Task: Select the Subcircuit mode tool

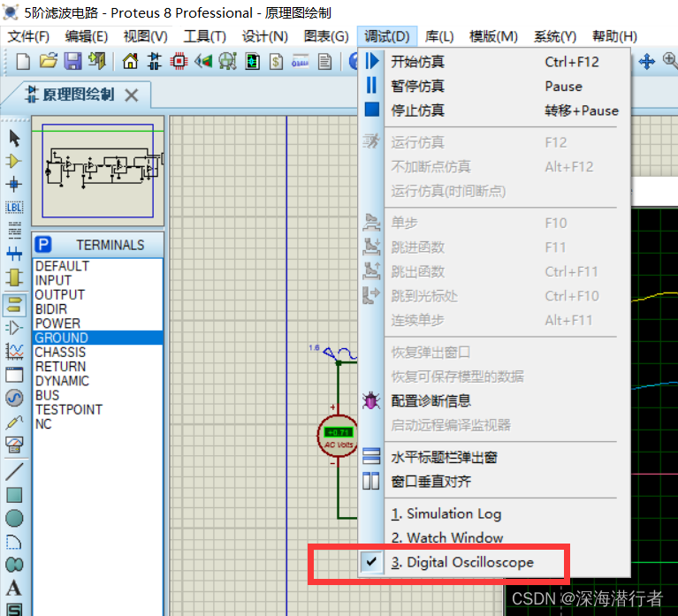Action: point(14,278)
